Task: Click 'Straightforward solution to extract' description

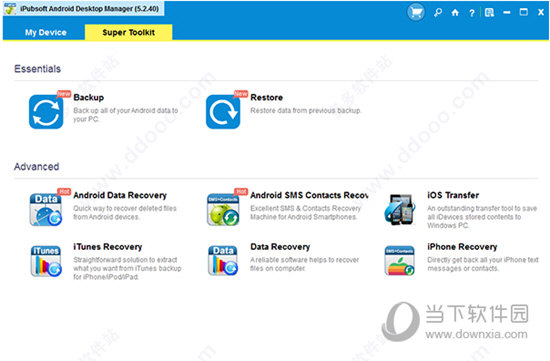Action: click(x=127, y=268)
